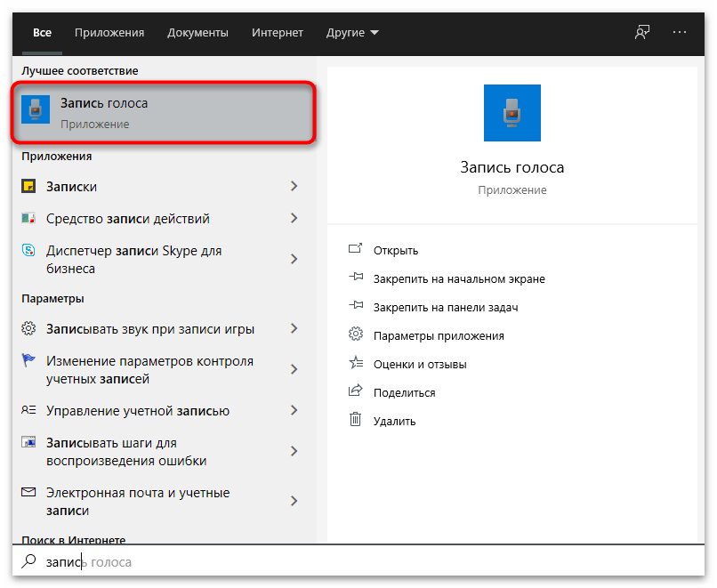Click the large microphone icon in preview pane
Image resolution: width=717 pixels, height=588 pixels.
click(x=512, y=113)
